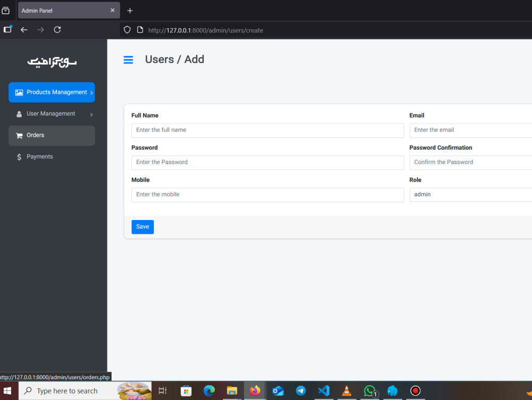Image resolution: width=532 pixels, height=400 pixels.
Task: Click the Orders shopping cart icon
Action: pyautogui.click(x=19, y=135)
